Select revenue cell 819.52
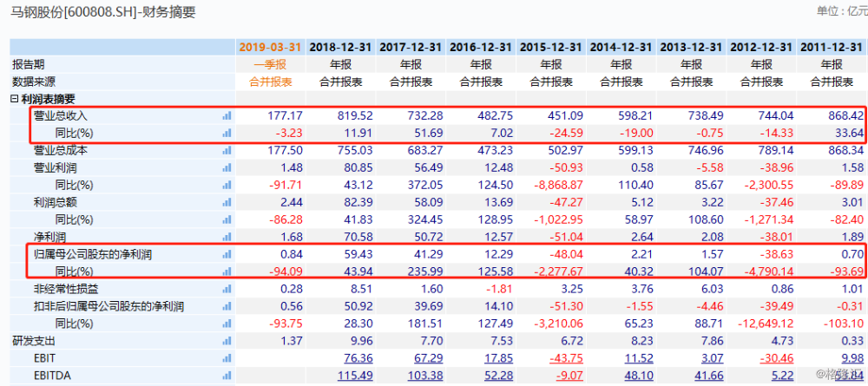The image size is (868, 386). 355,116
